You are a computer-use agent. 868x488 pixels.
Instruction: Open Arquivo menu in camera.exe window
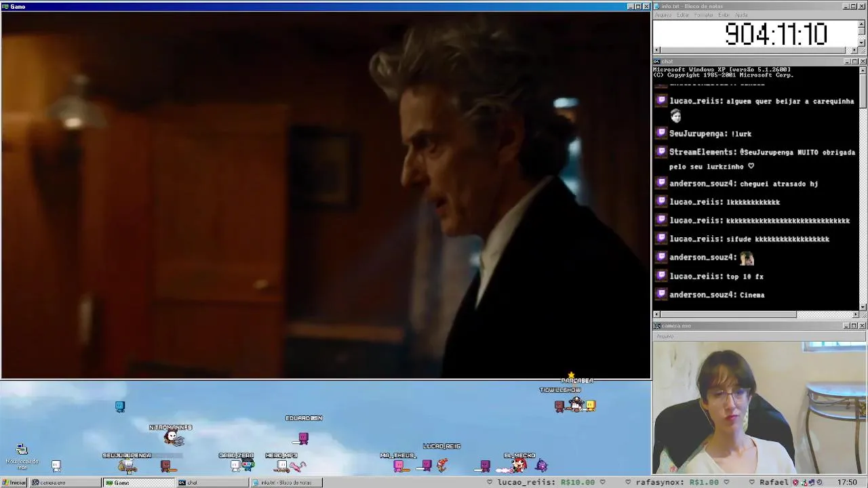665,336
